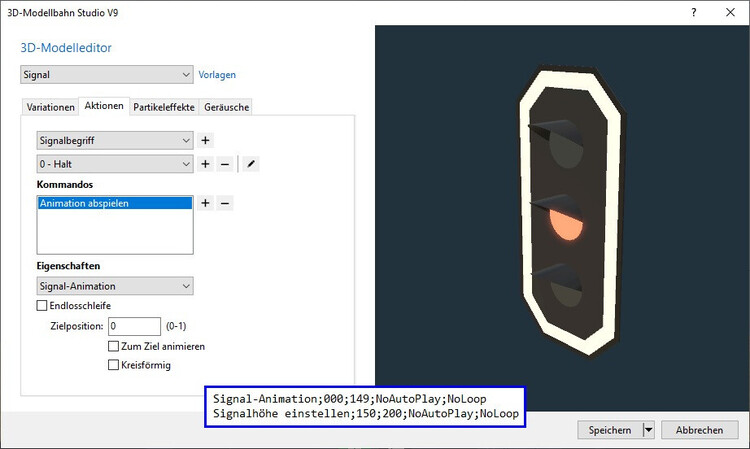The width and height of the screenshot is (750, 449).
Task: Add a new action next to Signalbegriff
Action: 205,141
